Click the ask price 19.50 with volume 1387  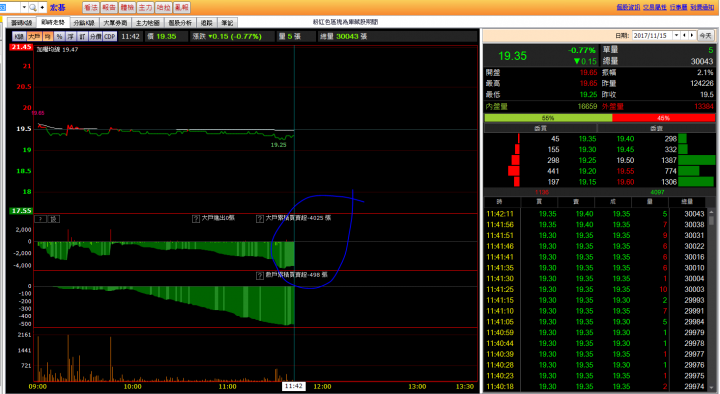tap(625, 160)
